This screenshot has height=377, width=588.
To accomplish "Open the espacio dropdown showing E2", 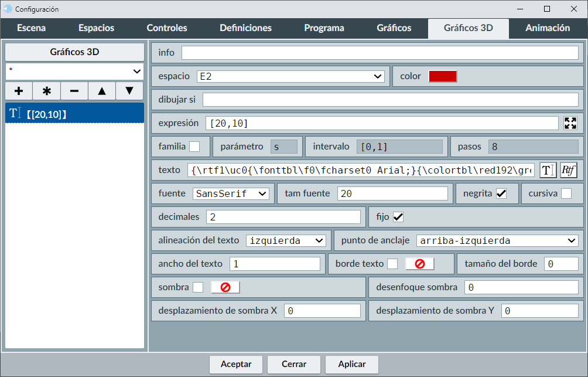I will (x=291, y=76).
